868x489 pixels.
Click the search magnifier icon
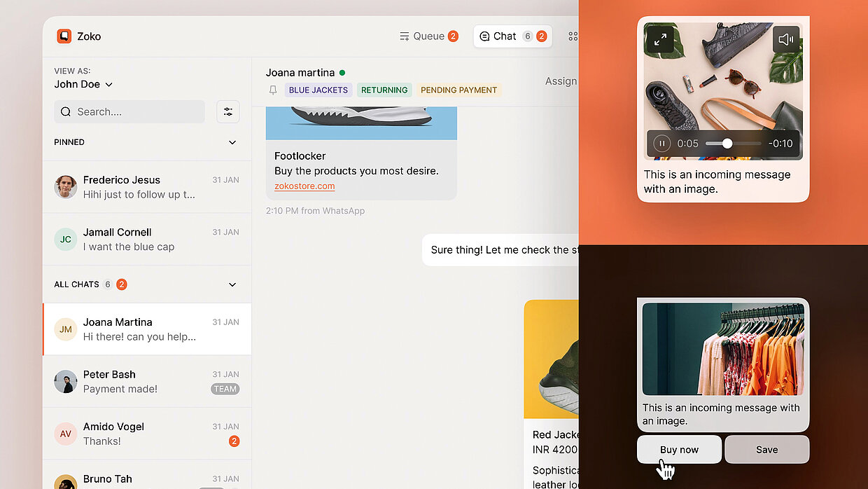[x=66, y=112]
